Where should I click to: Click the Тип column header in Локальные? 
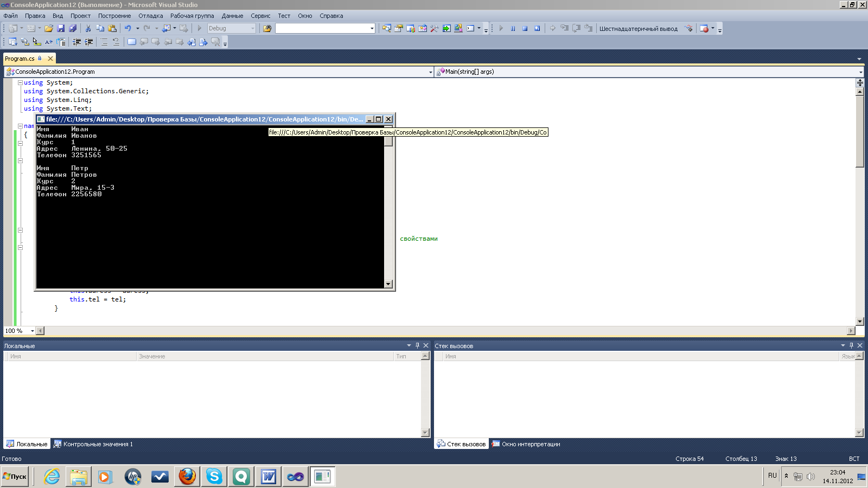click(407, 356)
